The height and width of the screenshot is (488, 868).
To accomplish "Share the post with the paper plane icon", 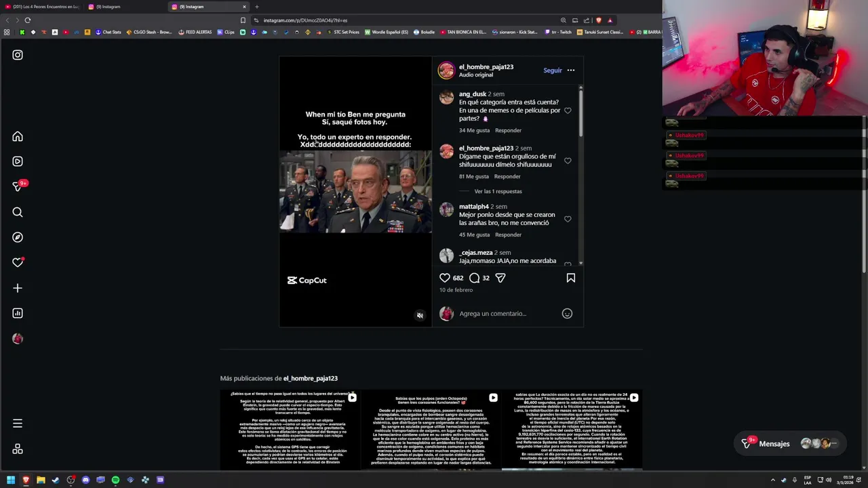I will click(x=500, y=278).
